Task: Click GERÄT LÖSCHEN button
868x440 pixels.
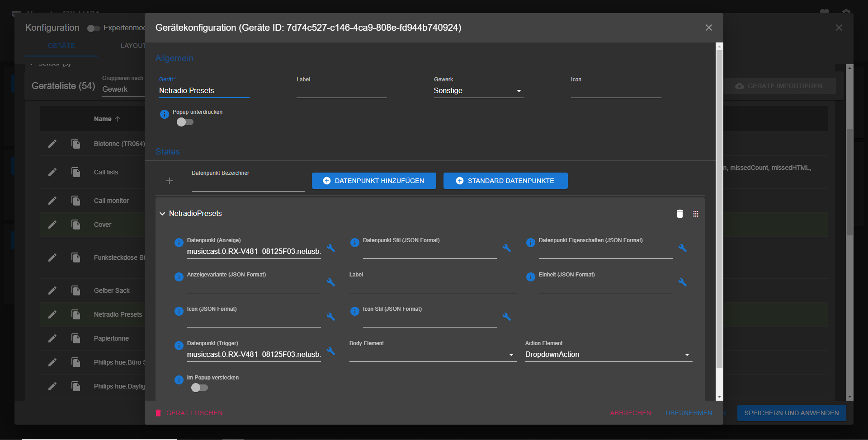Action: tap(189, 413)
